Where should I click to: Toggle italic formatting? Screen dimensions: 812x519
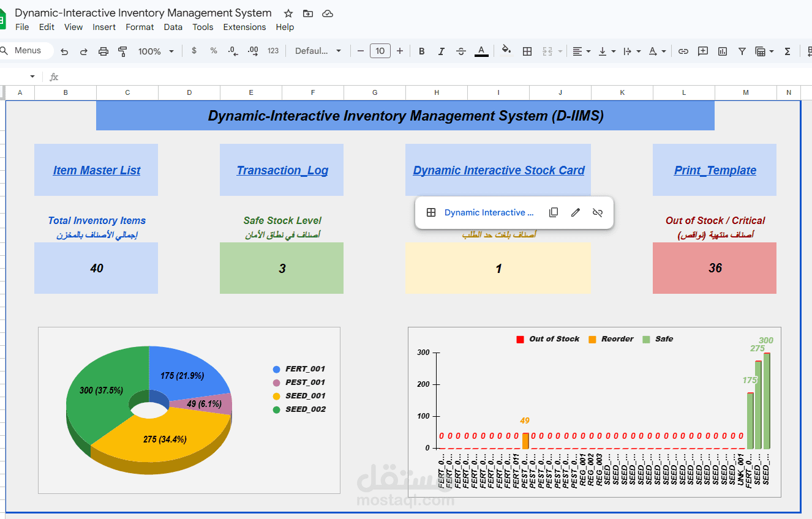442,51
